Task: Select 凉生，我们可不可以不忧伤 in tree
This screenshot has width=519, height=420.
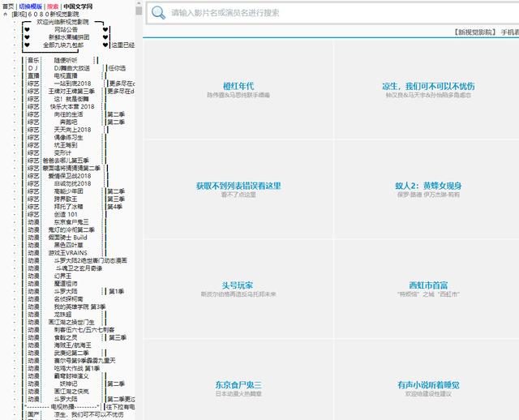Action: click(88, 414)
